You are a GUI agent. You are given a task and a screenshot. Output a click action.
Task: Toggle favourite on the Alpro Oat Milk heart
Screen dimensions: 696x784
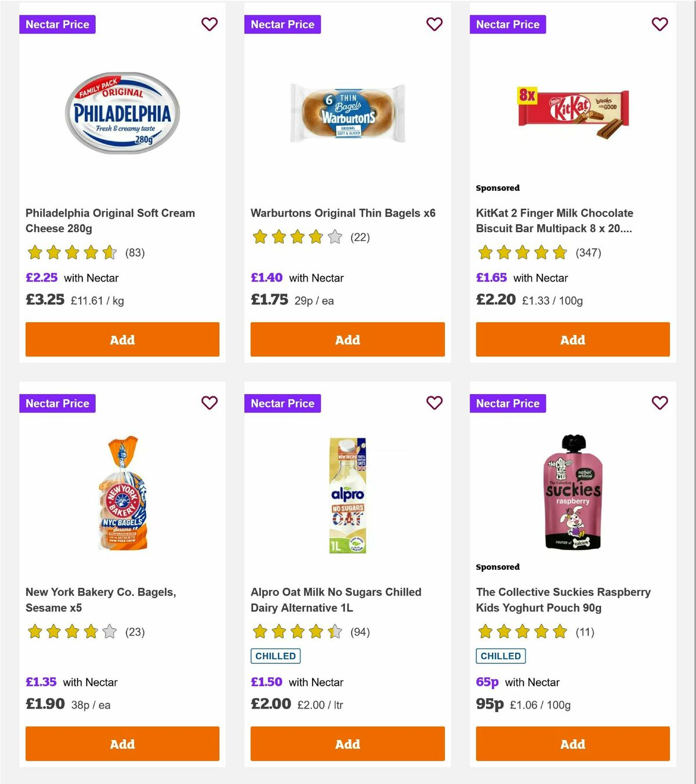click(434, 403)
